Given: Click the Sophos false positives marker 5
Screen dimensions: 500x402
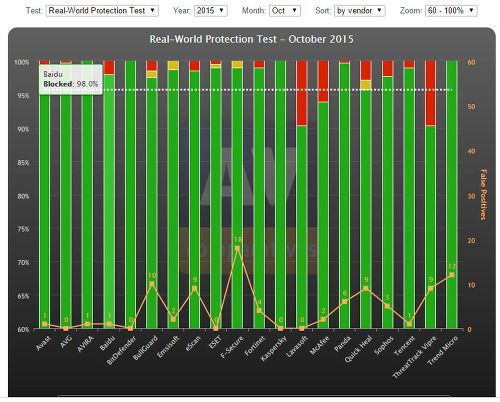Looking at the screenshot, I should [x=387, y=306].
